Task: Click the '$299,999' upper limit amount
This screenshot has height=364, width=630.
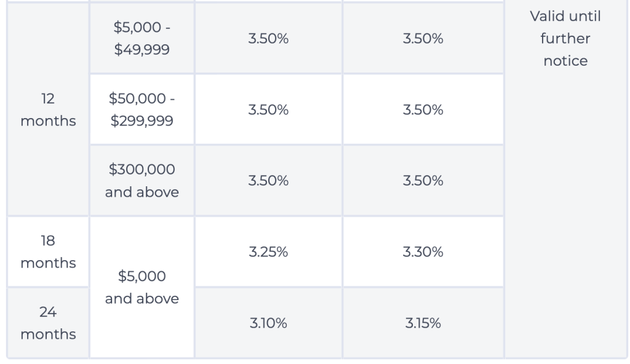Action: pos(142,121)
